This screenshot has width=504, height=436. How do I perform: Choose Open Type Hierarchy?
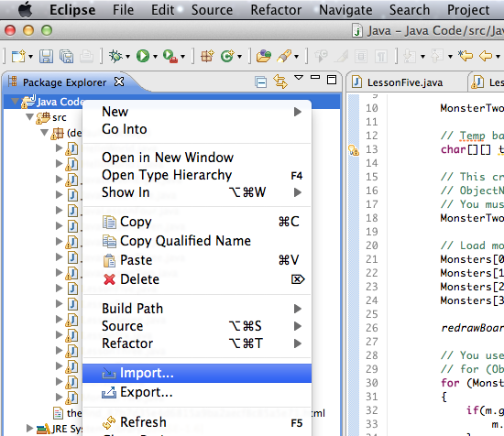(x=197, y=175)
